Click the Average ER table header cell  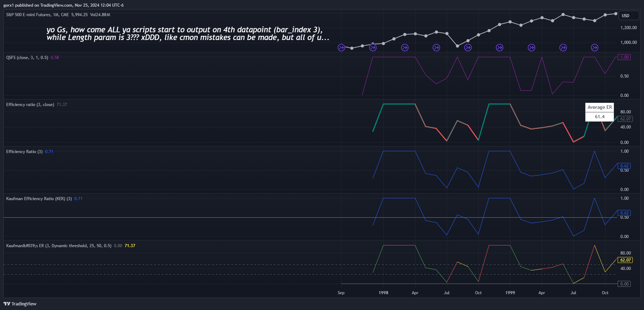(x=600, y=107)
